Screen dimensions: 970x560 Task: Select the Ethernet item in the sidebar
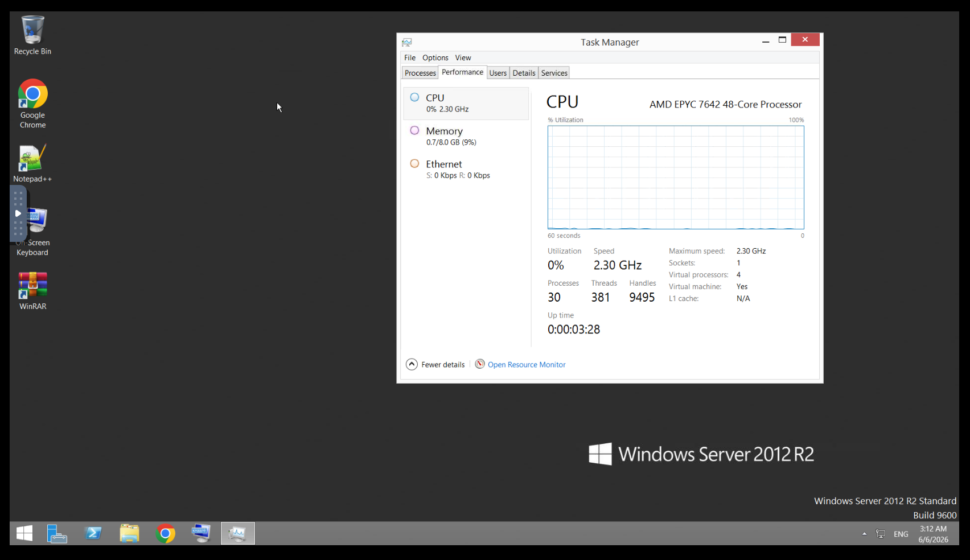(466, 169)
